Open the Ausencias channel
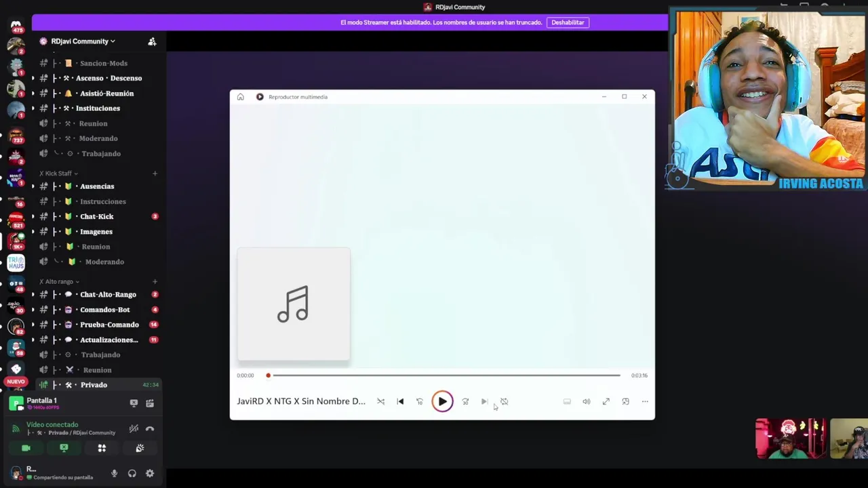The height and width of the screenshot is (488, 868). (x=96, y=186)
